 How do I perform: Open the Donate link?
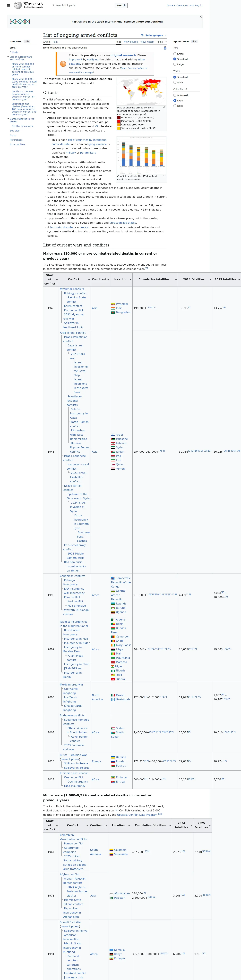pos(171,5)
